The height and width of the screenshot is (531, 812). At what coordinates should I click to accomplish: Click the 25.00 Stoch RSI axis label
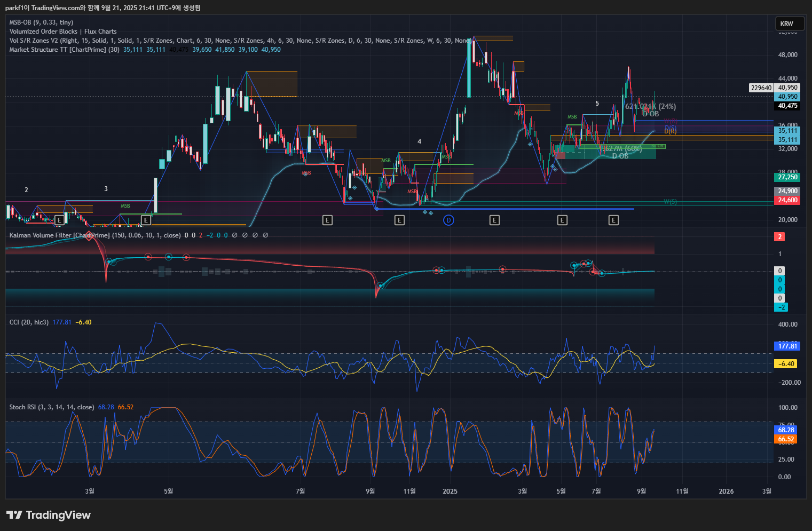(x=786, y=459)
